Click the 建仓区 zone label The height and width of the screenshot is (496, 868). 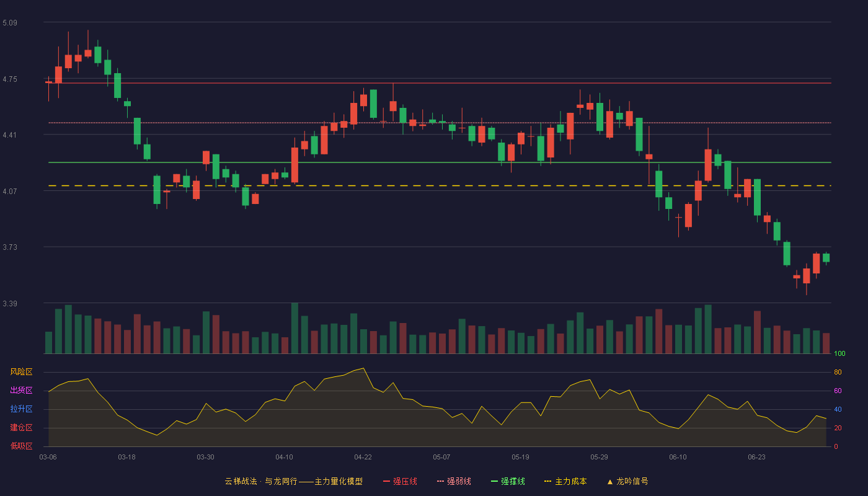point(21,428)
